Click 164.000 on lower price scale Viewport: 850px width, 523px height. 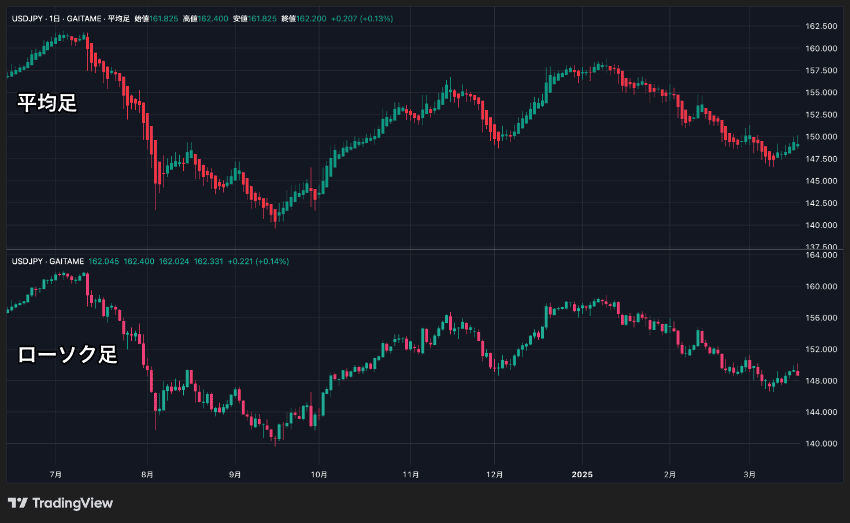point(821,255)
